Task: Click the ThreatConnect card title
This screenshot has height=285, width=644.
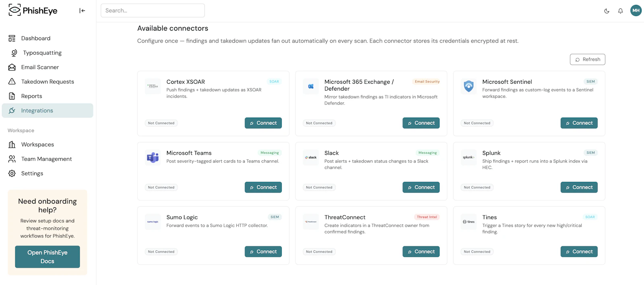Action: 345,217
